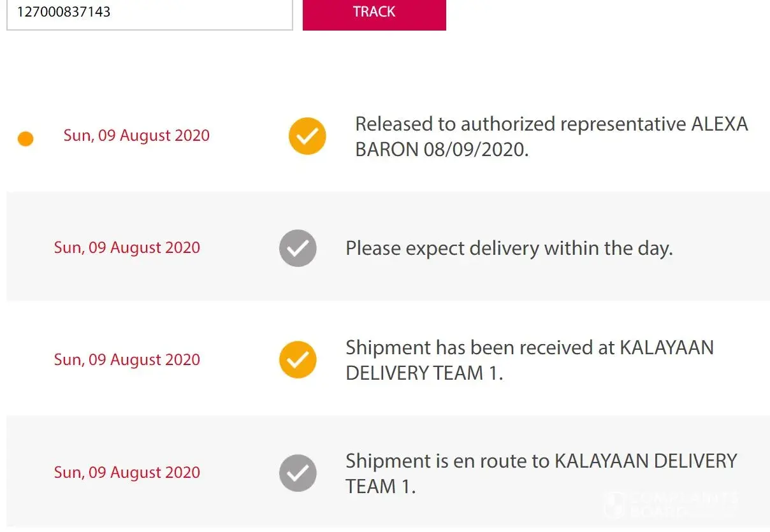The image size is (770, 532).
Task: Select the date next to the Released status
Action: tap(136, 136)
